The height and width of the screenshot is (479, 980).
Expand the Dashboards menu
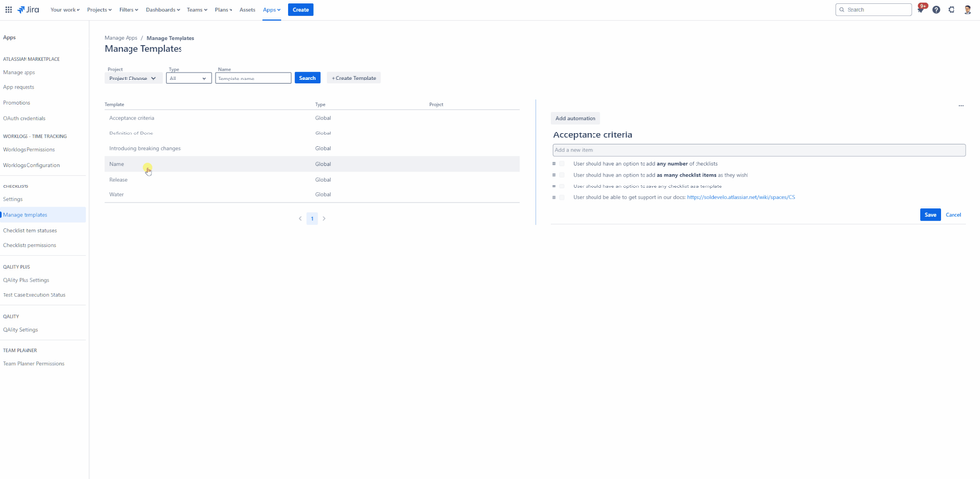point(163,10)
